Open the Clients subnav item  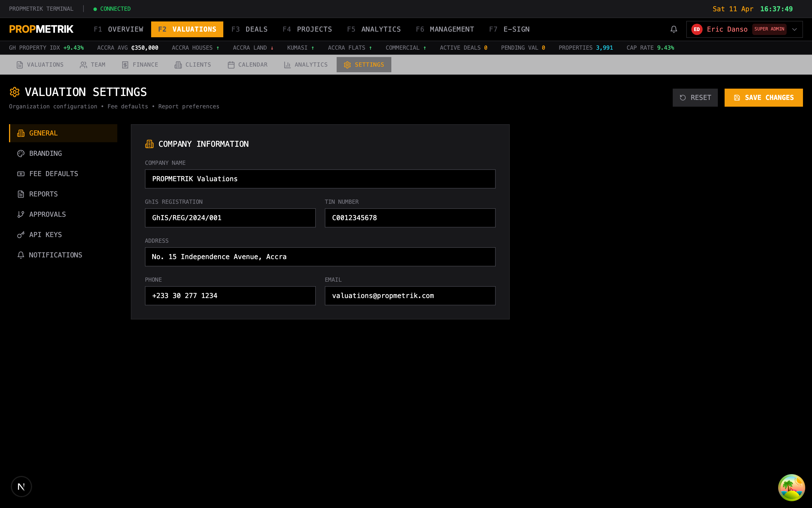193,65
